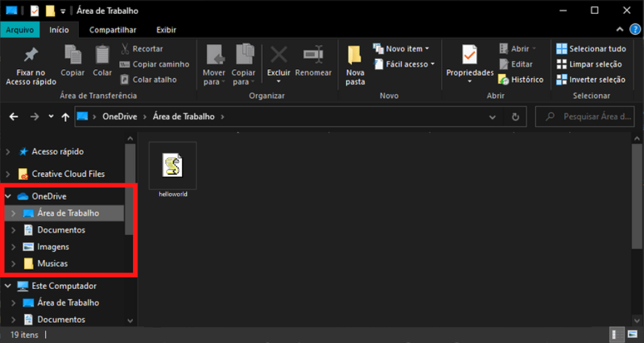Click Selecionar tudo
644x343 pixels.
coord(591,49)
